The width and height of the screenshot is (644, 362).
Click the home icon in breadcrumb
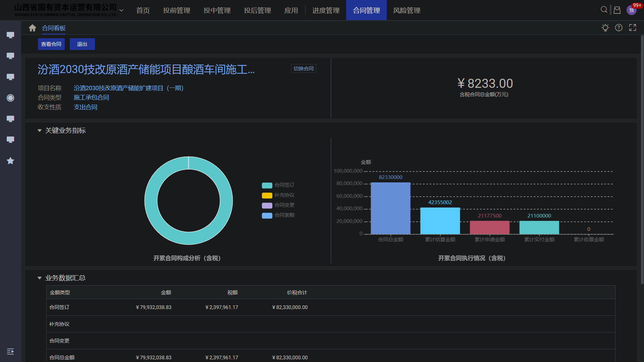pyautogui.click(x=32, y=28)
